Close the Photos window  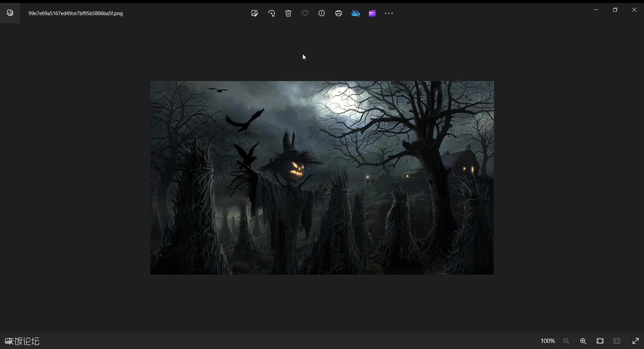[x=634, y=10]
